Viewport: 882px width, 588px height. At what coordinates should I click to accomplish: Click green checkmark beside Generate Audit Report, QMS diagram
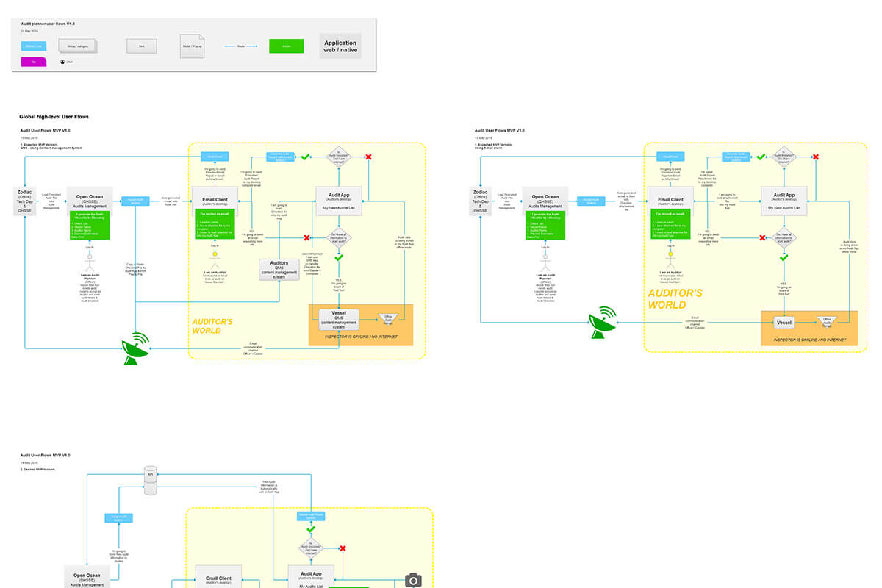(x=305, y=157)
